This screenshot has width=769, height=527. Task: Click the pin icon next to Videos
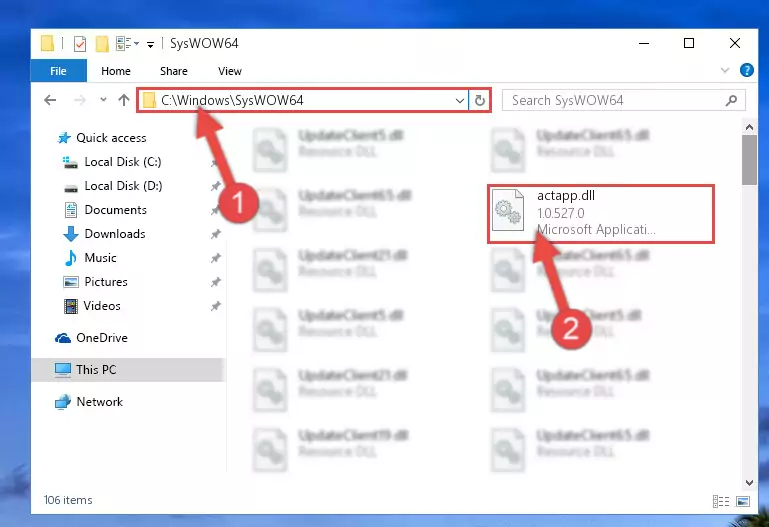coord(215,306)
